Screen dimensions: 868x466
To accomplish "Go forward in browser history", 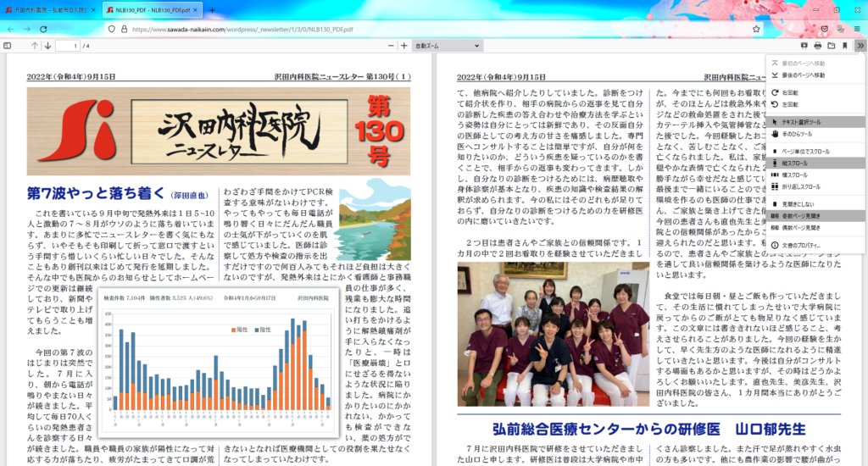I will [26, 29].
